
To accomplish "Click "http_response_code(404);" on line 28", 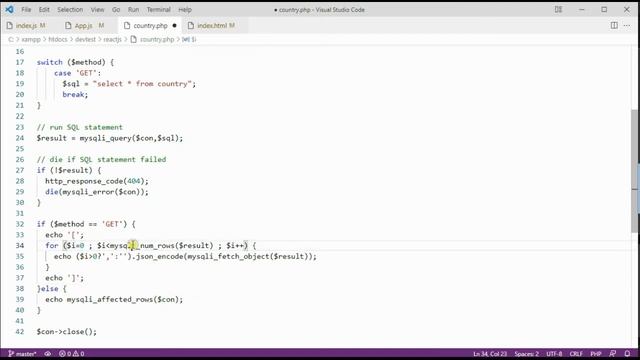I will (x=97, y=181).
